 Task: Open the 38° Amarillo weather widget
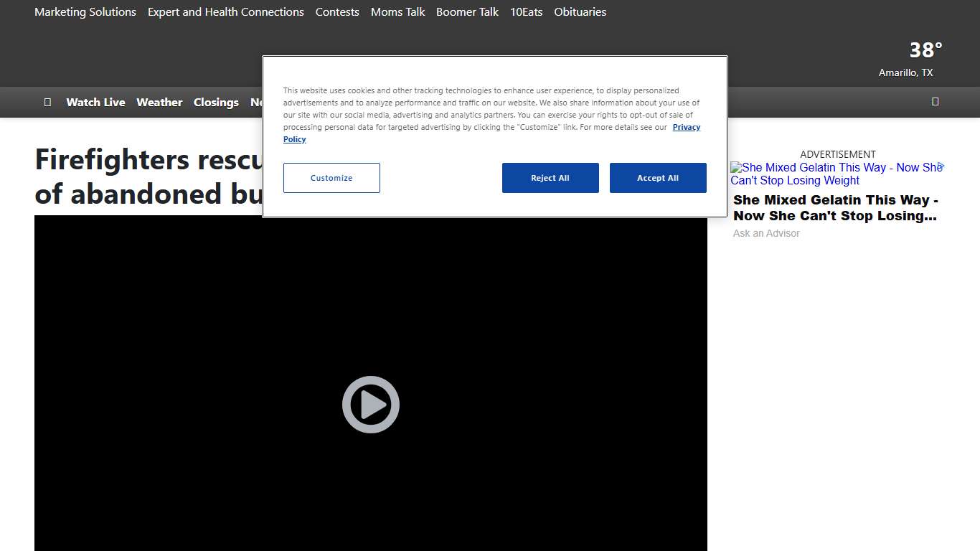(x=910, y=59)
